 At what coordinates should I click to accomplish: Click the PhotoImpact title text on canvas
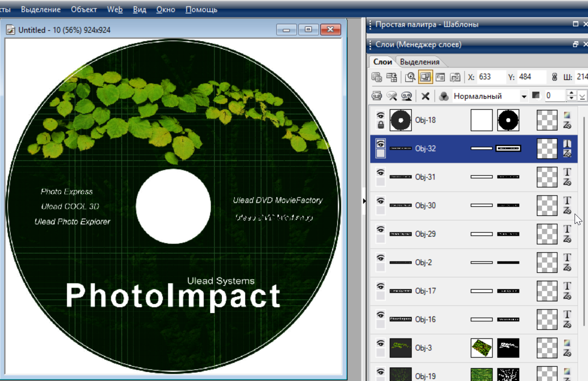coord(173,296)
